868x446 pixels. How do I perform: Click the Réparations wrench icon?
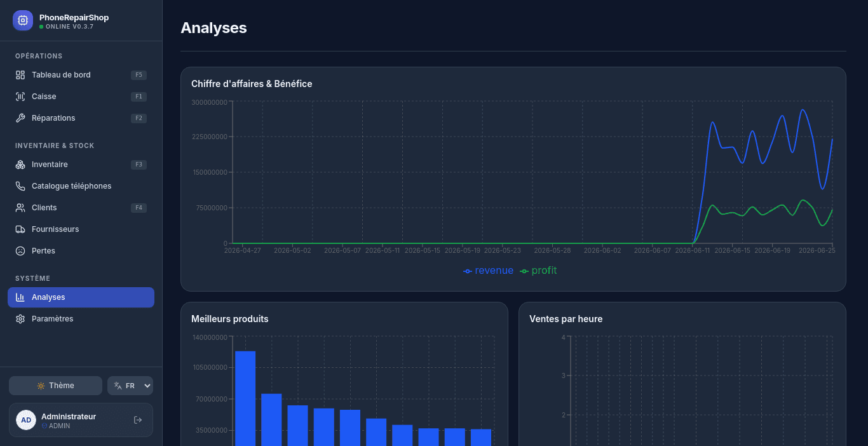click(20, 118)
